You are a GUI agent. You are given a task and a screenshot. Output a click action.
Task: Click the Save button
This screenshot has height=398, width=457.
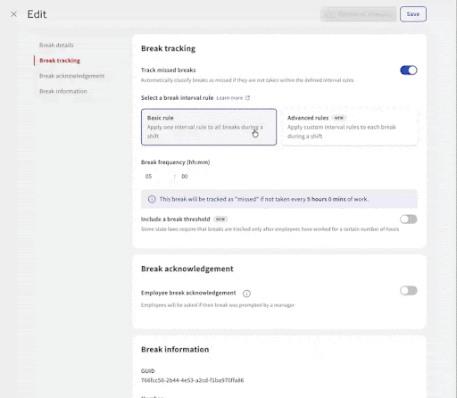click(413, 14)
